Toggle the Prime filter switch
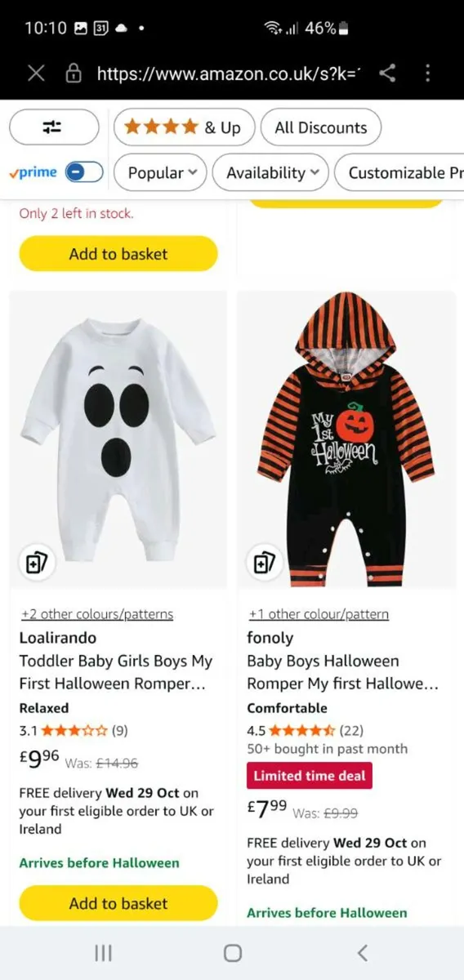Image resolution: width=464 pixels, height=980 pixels. tap(84, 172)
